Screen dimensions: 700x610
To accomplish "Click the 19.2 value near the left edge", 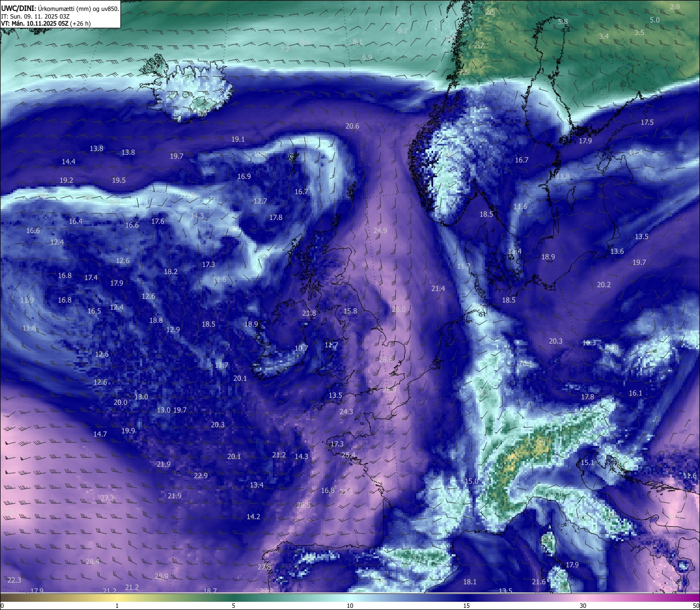I will coord(66,180).
